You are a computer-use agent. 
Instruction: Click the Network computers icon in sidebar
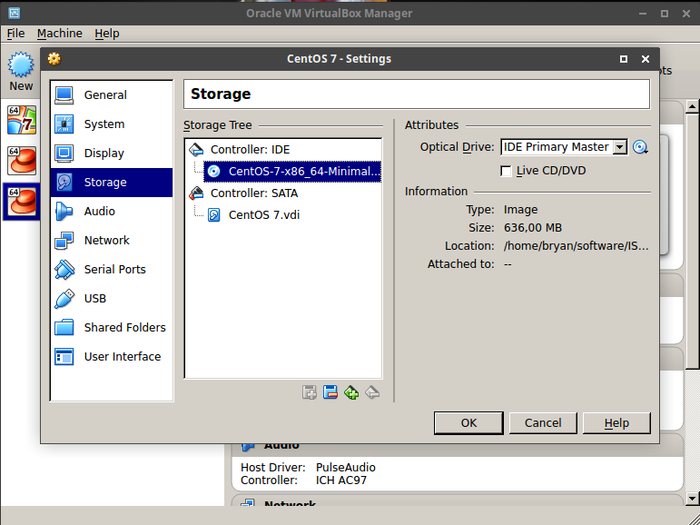tap(64, 240)
